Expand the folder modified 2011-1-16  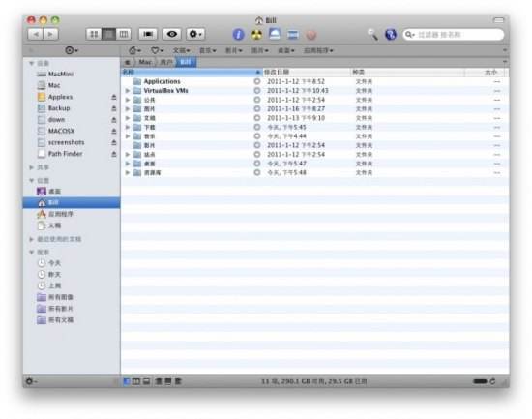(x=128, y=109)
